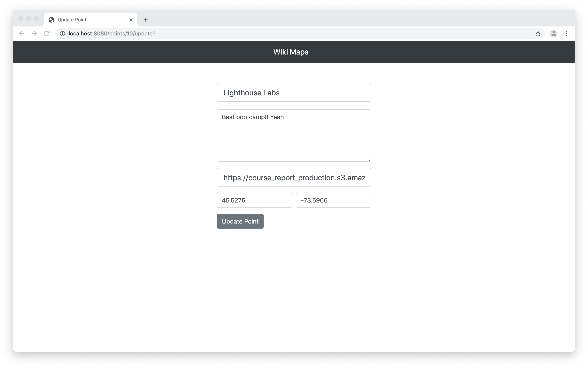Click the image URL input field
This screenshot has width=588, height=368.
294,177
